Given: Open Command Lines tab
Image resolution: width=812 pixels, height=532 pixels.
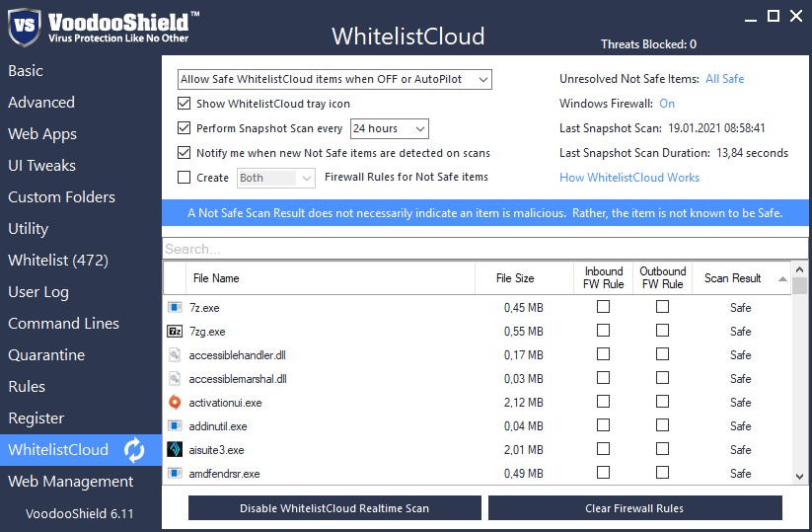Looking at the screenshot, I should (x=64, y=324).
